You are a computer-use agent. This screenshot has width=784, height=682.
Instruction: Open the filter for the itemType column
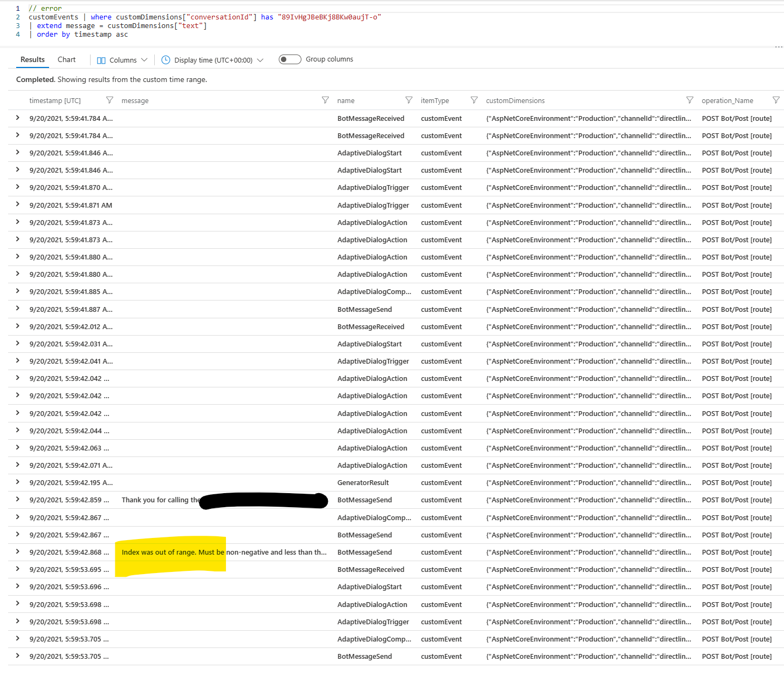click(x=474, y=100)
